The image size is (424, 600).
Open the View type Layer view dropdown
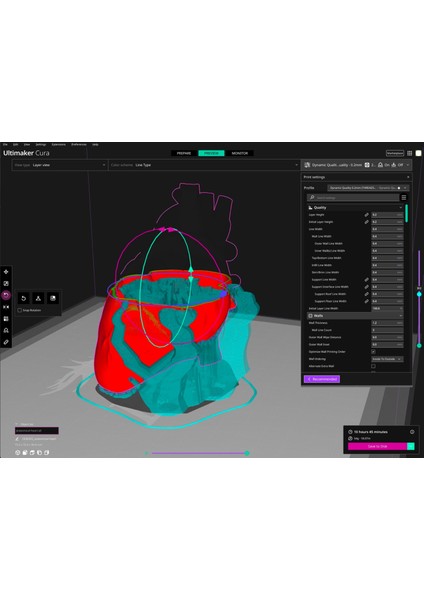pos(59,165)
